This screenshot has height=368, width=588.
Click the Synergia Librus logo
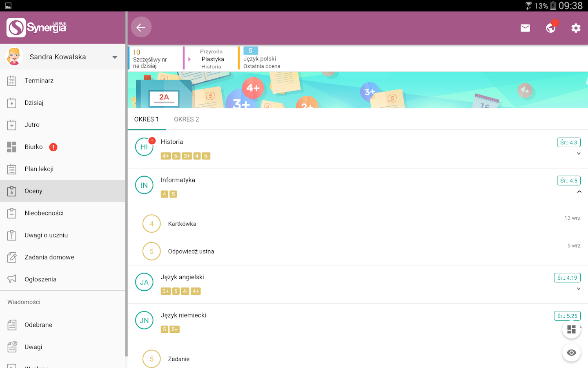(36, 27)
